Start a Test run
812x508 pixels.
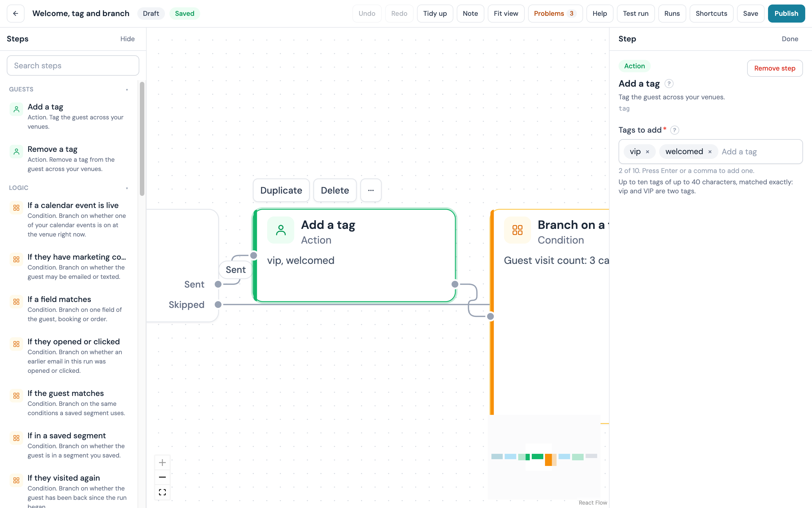point(636,14)
